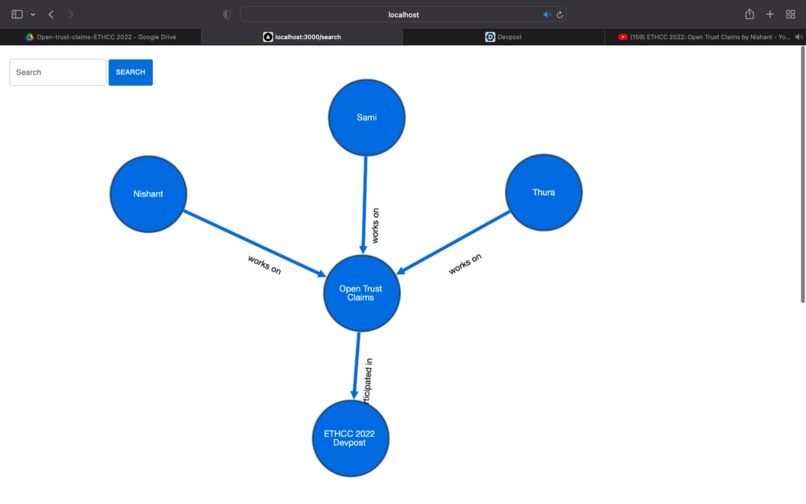The image size is (806, 504).
Task: Focus the localhost address bar
Action: tap(403, 14)
